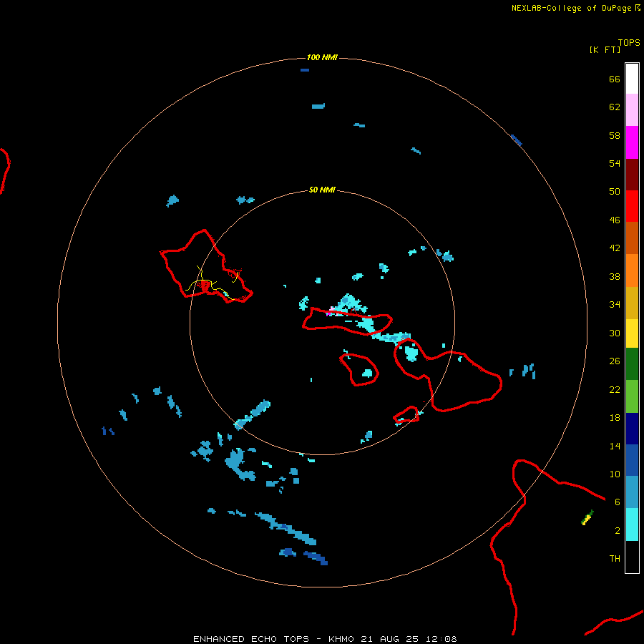
Task: Click the medium blue legend swatch
Action: pos(632,460)
